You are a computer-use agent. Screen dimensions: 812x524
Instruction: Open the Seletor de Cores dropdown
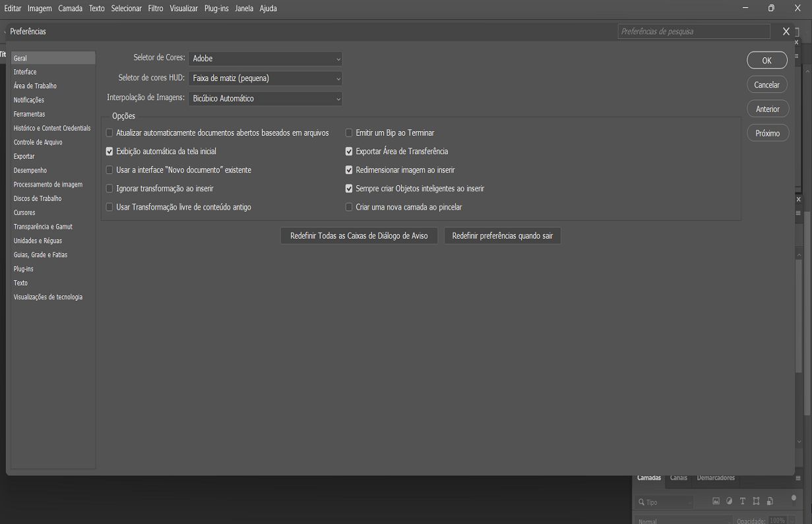pyautogui.click(x=265, y=58)
